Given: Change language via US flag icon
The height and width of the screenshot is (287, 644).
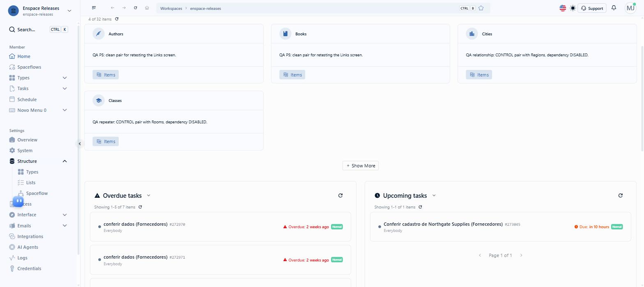Looking at the screenshot, I should point(563,8).
